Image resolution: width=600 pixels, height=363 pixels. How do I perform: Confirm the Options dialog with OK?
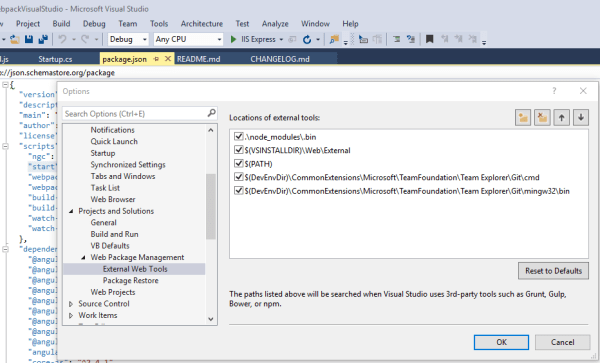[501, 342]
